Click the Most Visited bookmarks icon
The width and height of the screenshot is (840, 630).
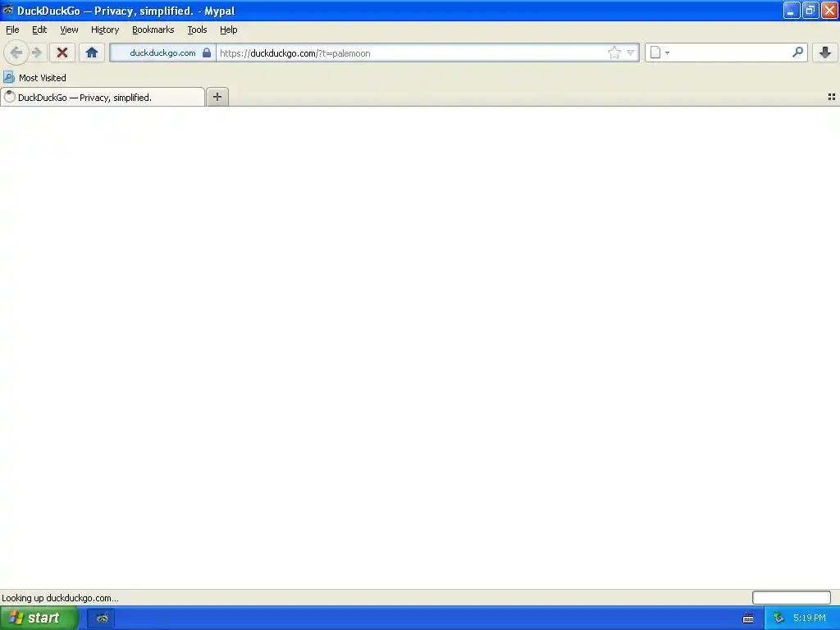8,77
